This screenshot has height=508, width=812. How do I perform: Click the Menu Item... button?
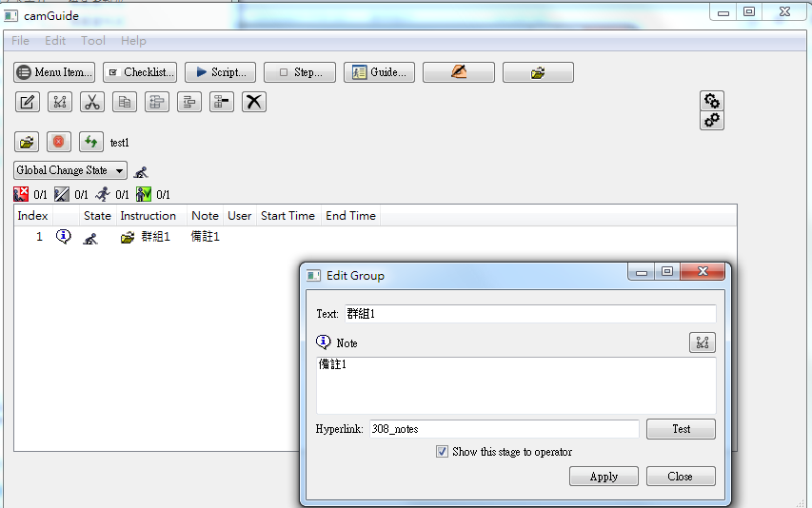(x=54, y=72)
